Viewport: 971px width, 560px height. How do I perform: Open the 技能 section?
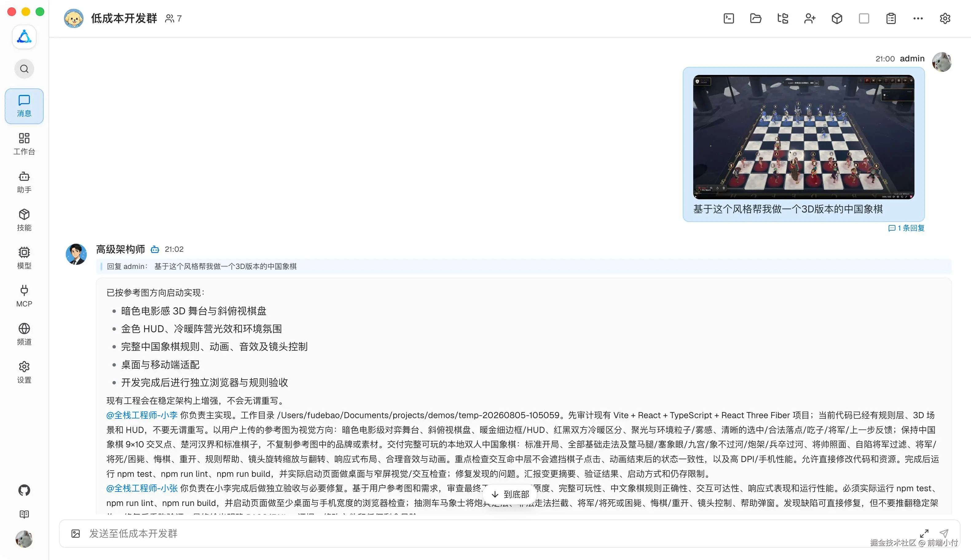click(x=24, y=220)
